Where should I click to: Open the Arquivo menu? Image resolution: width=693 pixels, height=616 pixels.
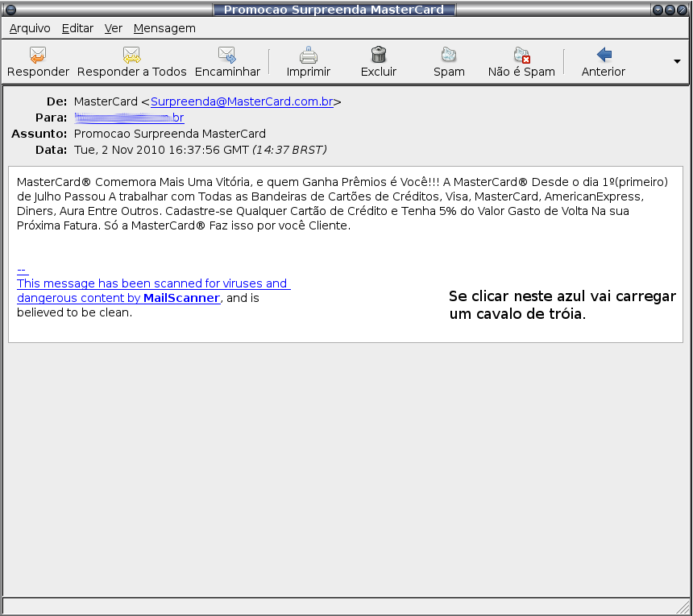[30, 28]
